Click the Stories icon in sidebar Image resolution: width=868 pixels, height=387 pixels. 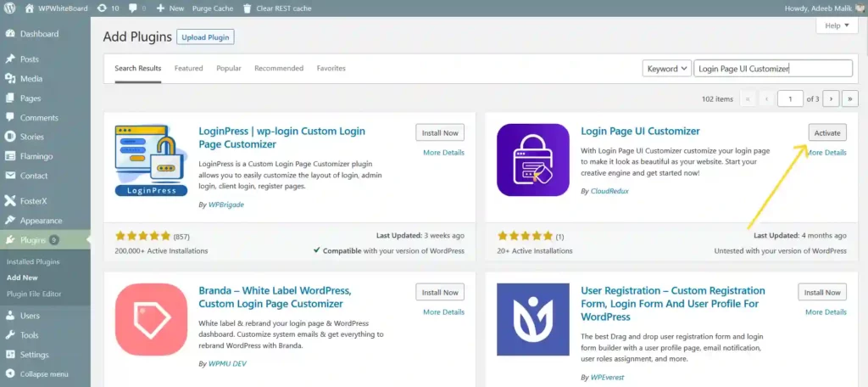pyautogui.click(x=10, y=137)
